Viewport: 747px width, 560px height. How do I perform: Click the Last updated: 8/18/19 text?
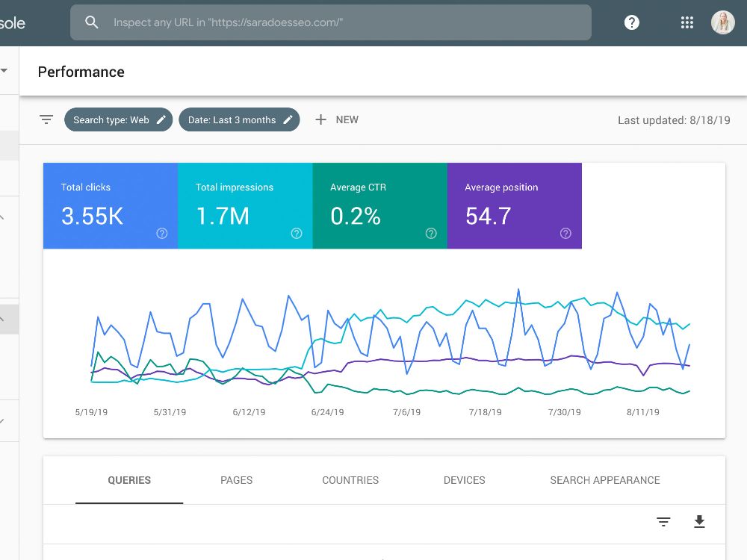(674, 120)
